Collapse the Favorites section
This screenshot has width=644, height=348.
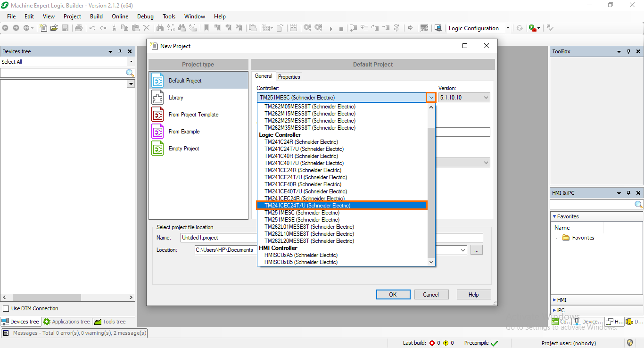[x=554, y=216]
